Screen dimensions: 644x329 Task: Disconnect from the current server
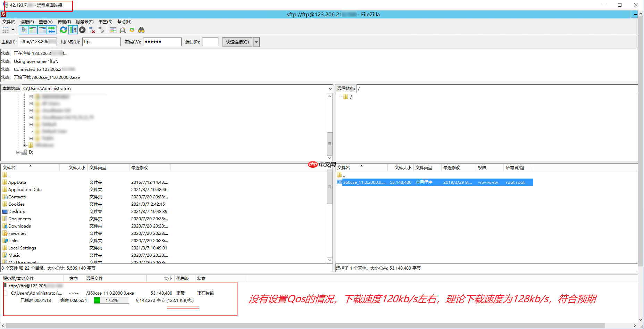(92, 30)
